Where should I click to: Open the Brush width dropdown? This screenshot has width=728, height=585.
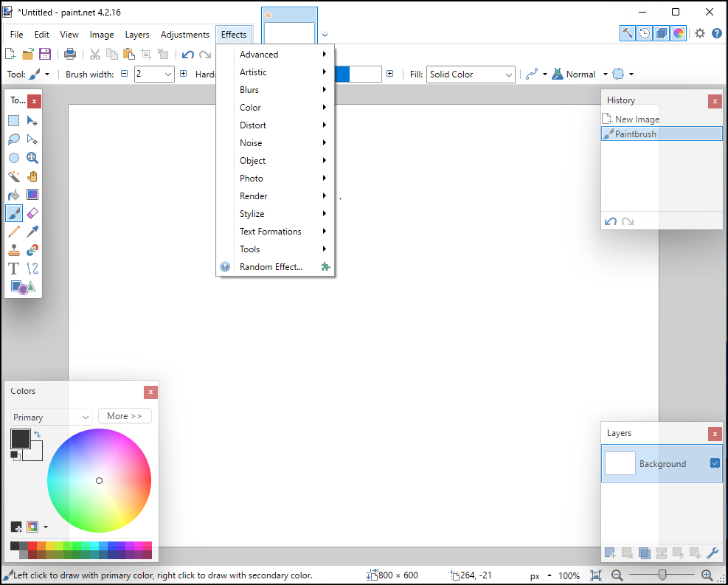[168, 75]
